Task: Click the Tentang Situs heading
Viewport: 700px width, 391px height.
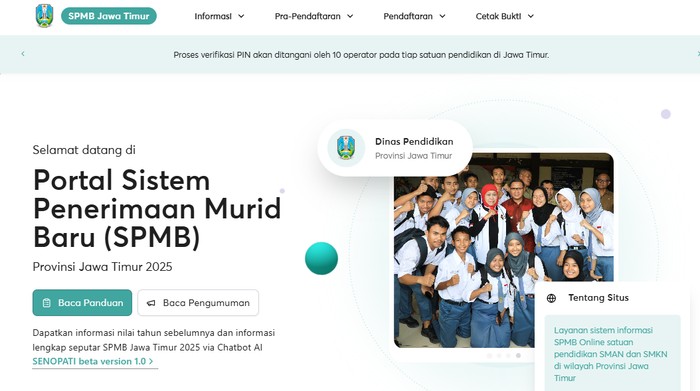Action: (x=598, y=298)
